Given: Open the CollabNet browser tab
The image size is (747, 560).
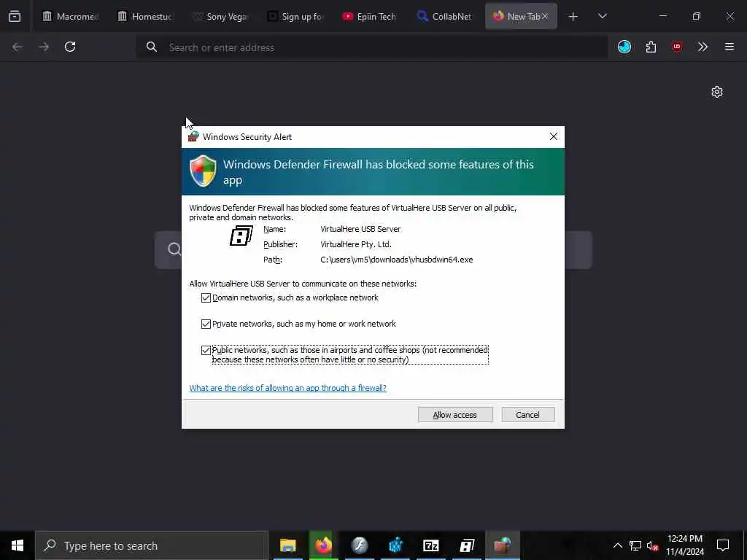Looking at the screenshot, I should tap(444, 16).
